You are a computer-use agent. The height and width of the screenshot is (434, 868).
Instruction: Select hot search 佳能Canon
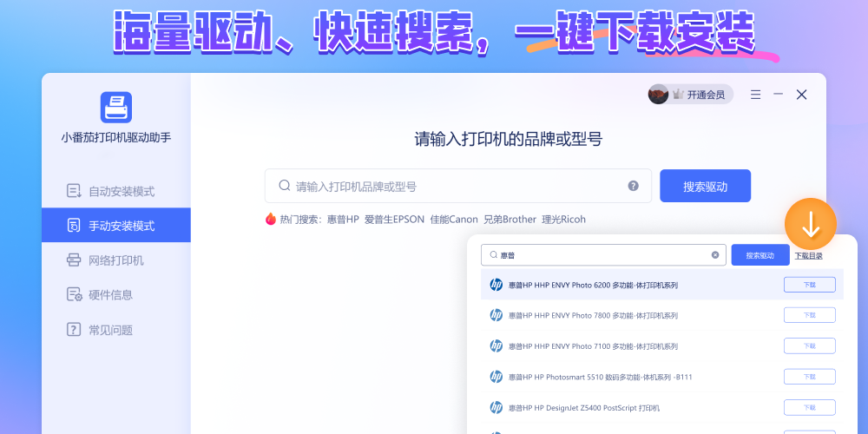click(x=454, y=220)
